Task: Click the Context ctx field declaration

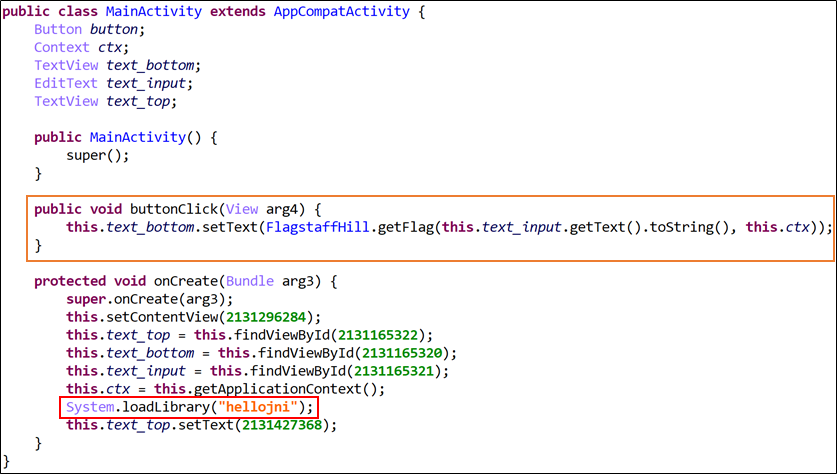Action: click(82, 48)
